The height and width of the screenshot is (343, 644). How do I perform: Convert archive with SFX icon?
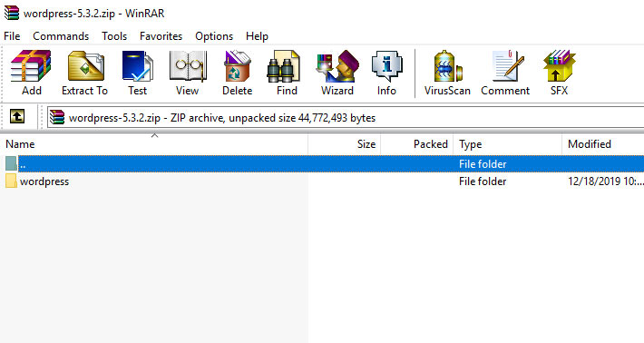[x=559, y=73]
